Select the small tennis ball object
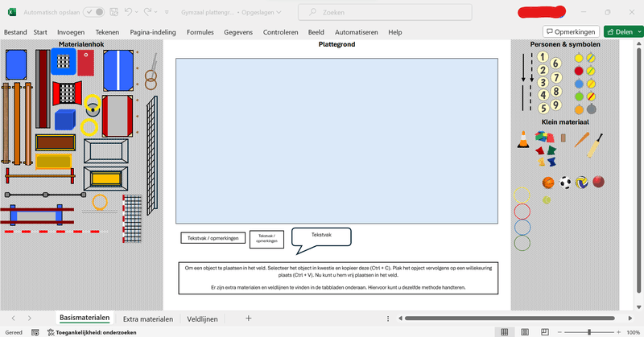The height and width of the screenshot is (337, 644). pyautogui.click(x=547, y=200)
